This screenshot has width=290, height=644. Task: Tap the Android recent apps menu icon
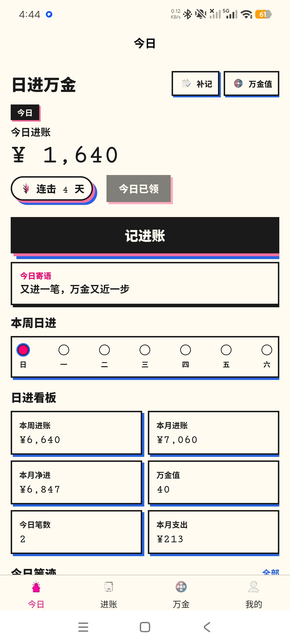pyautogui.click(x=83, y=627)
